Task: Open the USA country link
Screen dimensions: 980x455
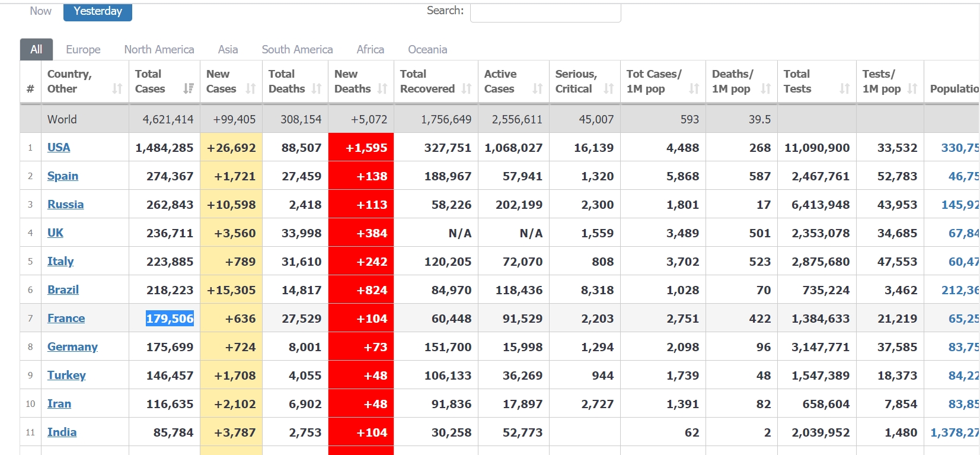Action: [59, 147]
